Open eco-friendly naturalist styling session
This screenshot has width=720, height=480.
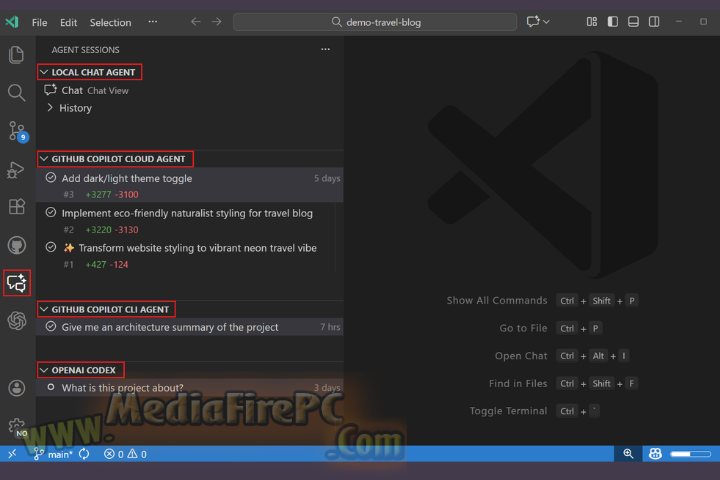pos(190,220)
